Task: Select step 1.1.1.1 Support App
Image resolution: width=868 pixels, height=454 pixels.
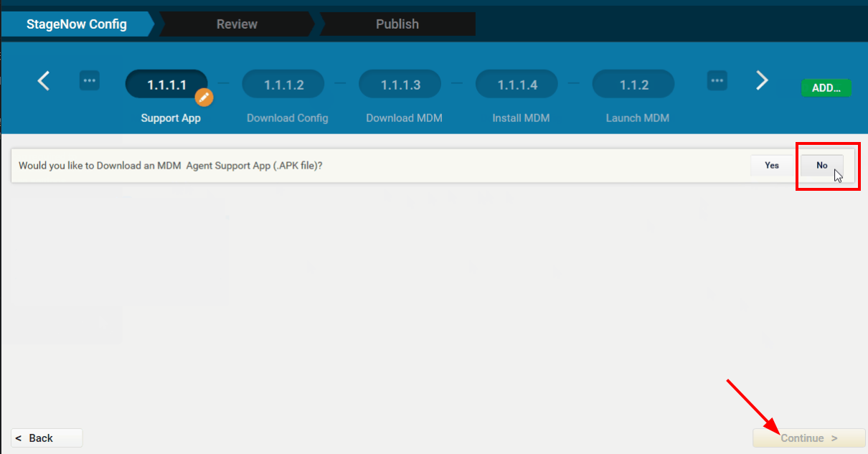Action: pos(166,85)
